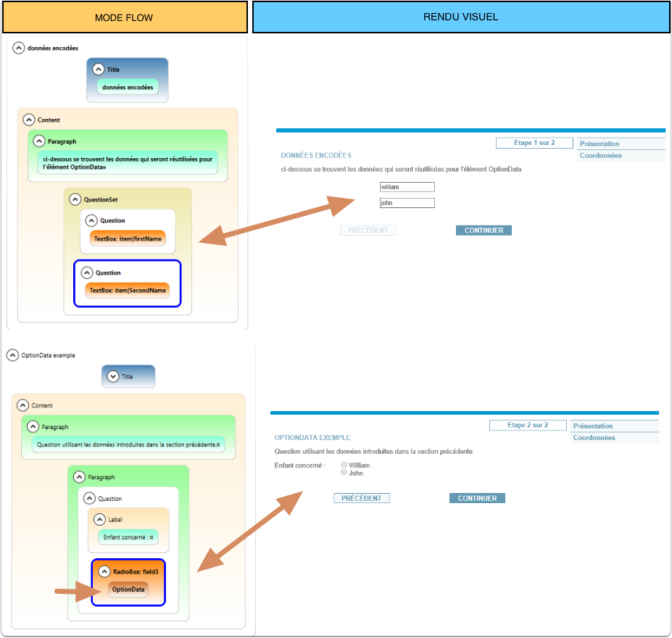Collapse the top Title block chevron
This screenshot has height=638, width=672.
(99, 70)
